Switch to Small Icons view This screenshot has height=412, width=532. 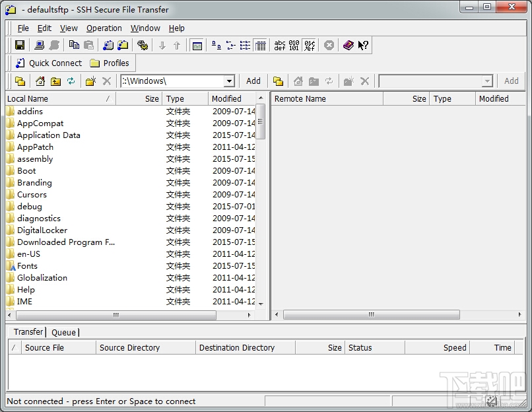click(231, 45)
